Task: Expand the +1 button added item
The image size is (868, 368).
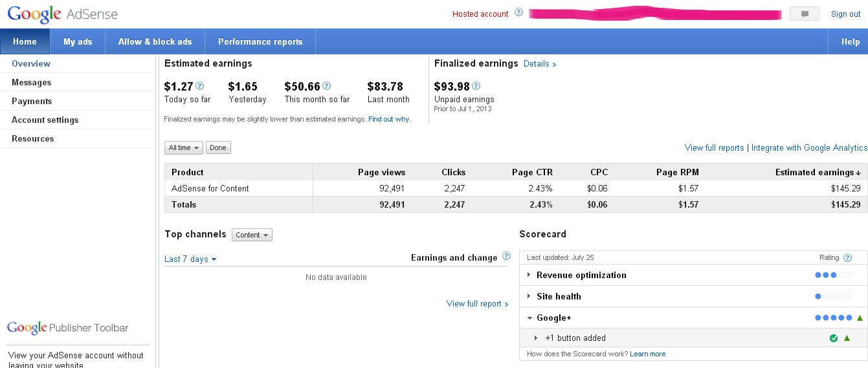Action: [x=536, y=338]
